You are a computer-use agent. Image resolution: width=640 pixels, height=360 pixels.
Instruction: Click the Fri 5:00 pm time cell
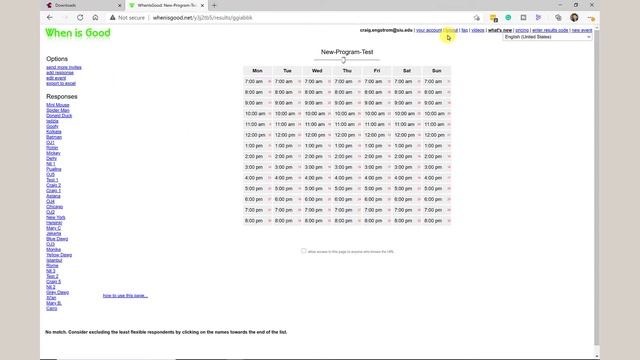[x=377, y=189]
